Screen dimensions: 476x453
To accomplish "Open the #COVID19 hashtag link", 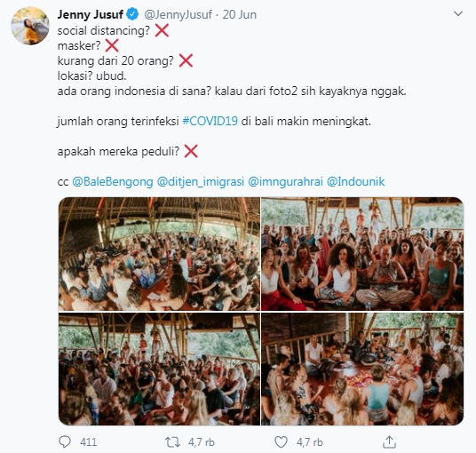I will point(210,121).
